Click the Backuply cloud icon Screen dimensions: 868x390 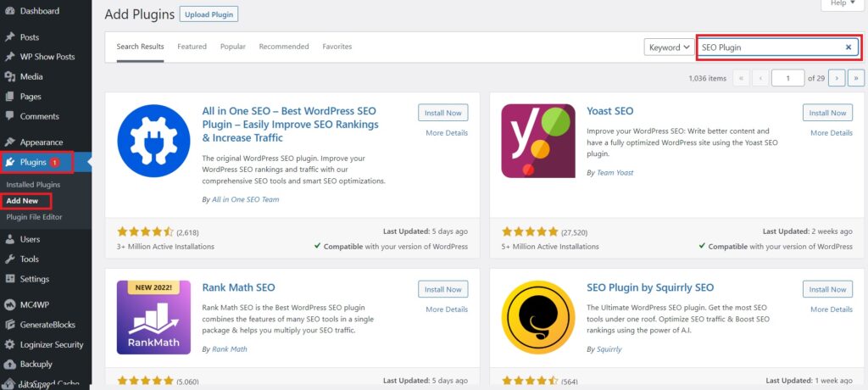pyautogui.click(x=9, y=364)
